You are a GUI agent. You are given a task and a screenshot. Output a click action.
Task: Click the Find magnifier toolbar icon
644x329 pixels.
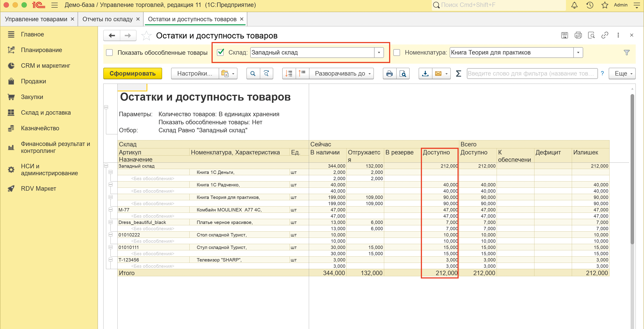[x=253, y=74]
